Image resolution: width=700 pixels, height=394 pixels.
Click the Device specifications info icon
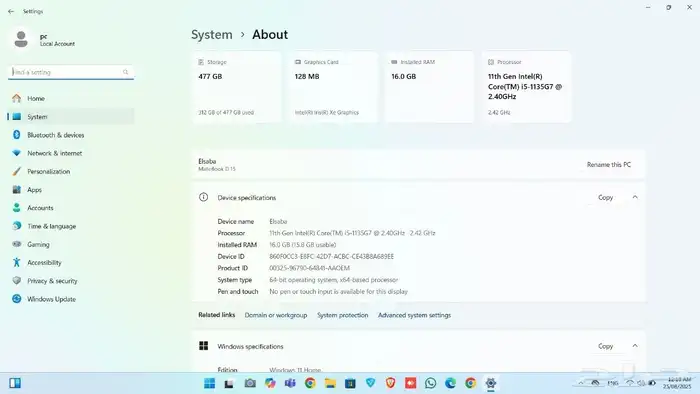coord(204,197)
